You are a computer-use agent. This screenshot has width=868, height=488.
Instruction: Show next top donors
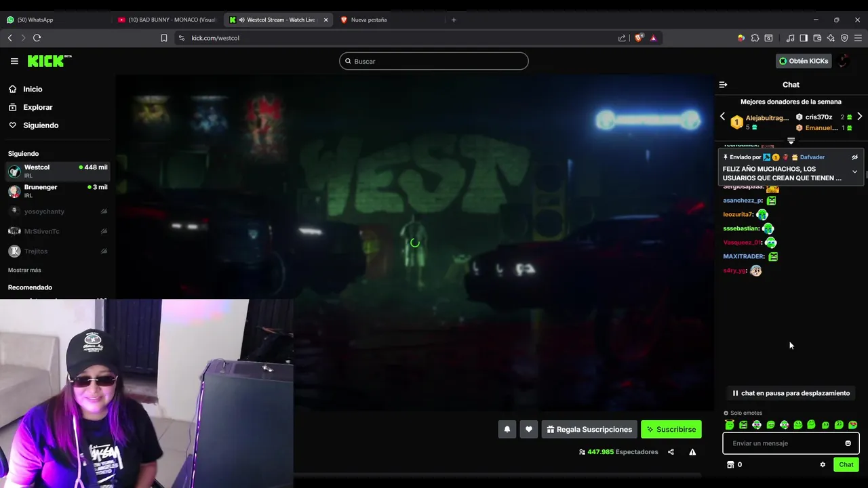point(860,117)
